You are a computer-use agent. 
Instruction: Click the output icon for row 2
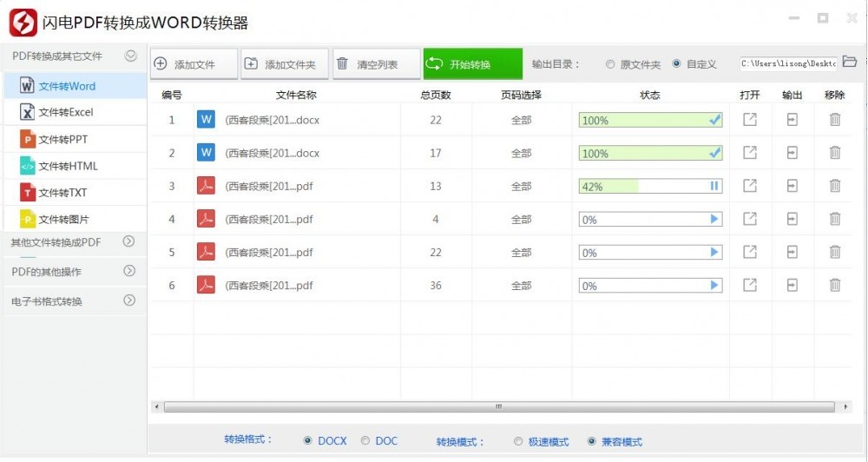pyautogui.click(x=792, y=153)
